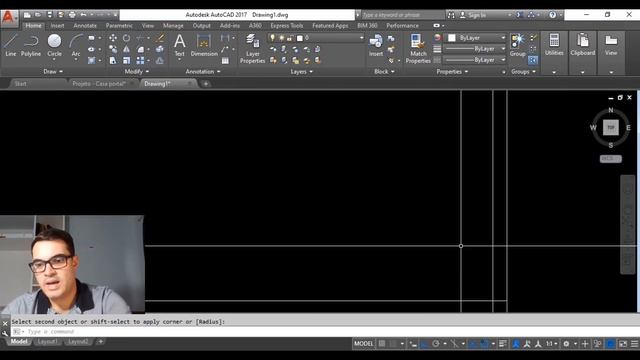Expand the Modify panel

(x=137, y=71)
